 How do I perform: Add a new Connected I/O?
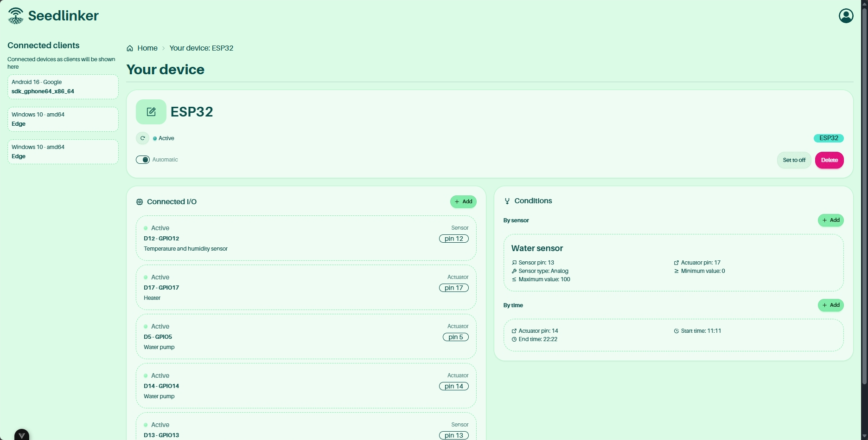point(463,201)
